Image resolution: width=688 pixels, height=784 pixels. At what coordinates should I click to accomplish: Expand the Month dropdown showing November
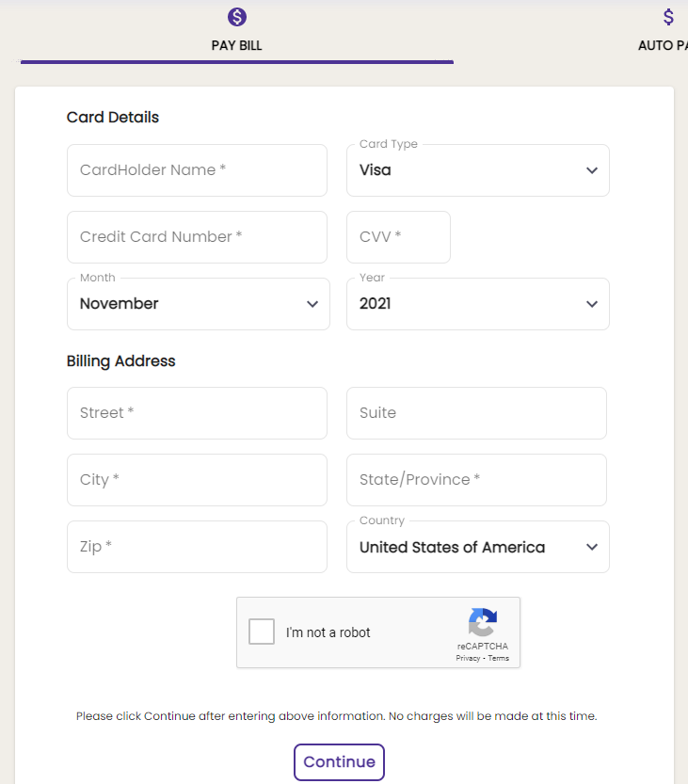tap(198, 304)
